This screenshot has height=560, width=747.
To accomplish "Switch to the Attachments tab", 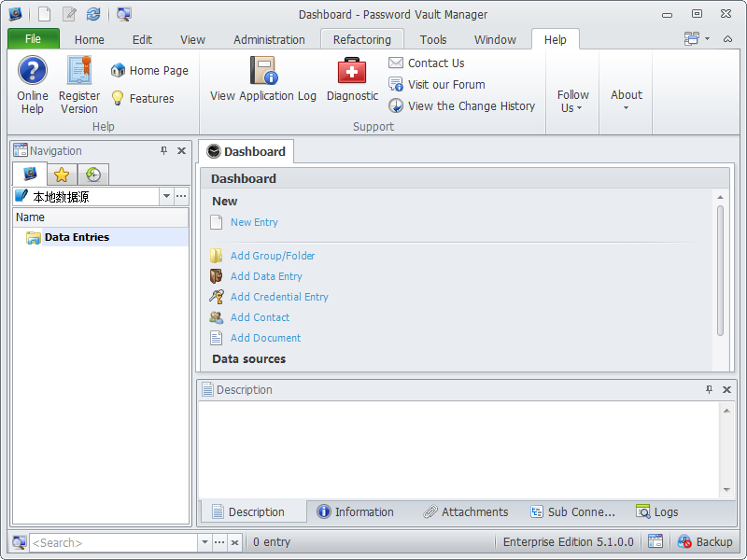I will (466, 511).
